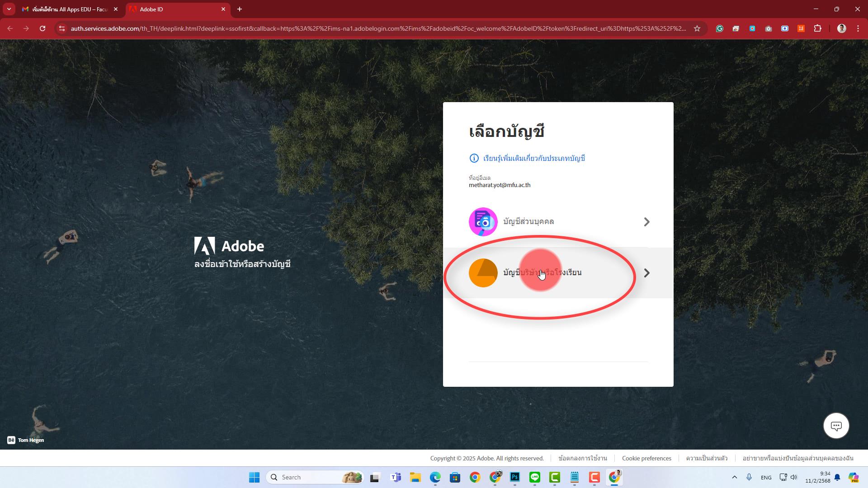Open the green Camtasia taskbar icon

555,477
